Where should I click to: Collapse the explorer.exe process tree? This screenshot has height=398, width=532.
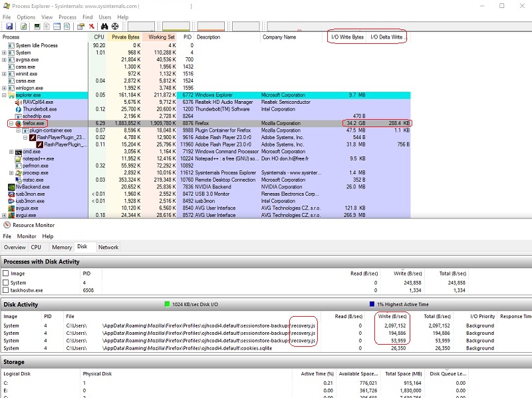click(5, 95)
